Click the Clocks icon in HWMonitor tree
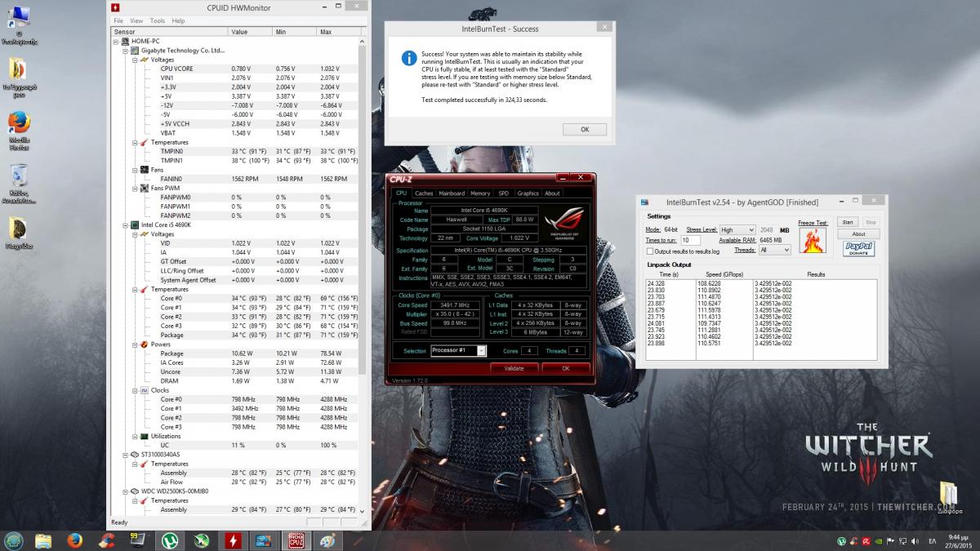 click(145, 390)
